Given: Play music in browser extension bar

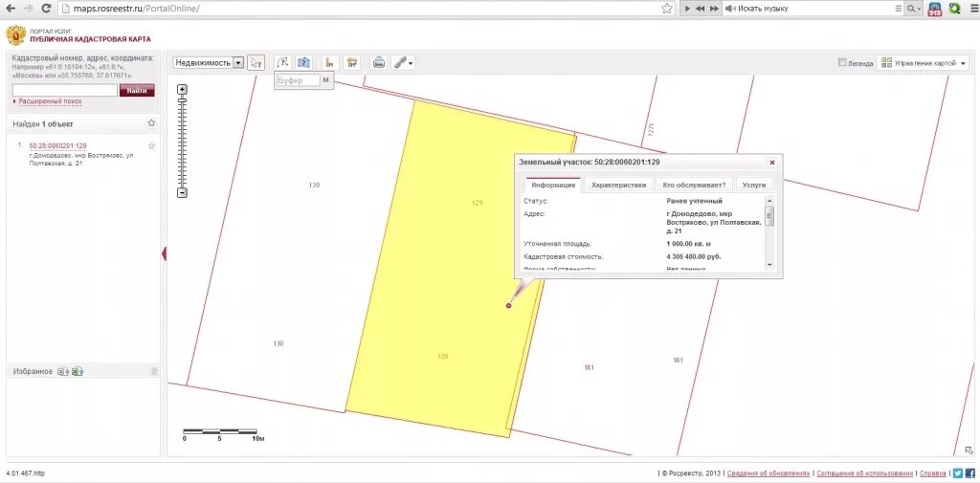Looking at the screenshot, I should click(x=687, y=9).
